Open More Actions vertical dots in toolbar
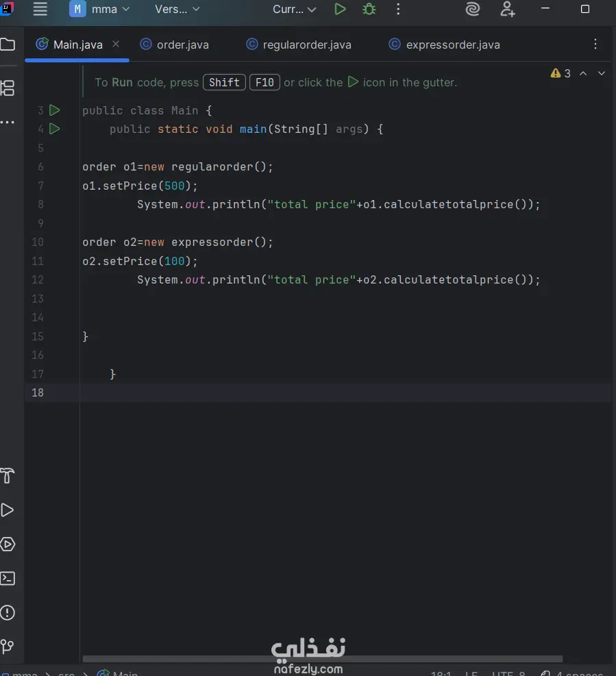Image resolution: width=616 pixels, height=676 pixels. pos(397,9)
